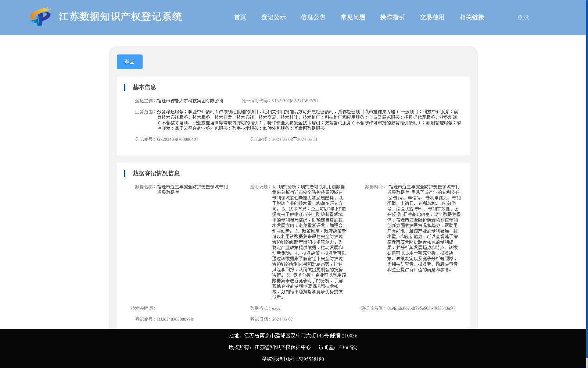Open 常见问题 page
588x368 pixels.
click(x=353, y=17)
